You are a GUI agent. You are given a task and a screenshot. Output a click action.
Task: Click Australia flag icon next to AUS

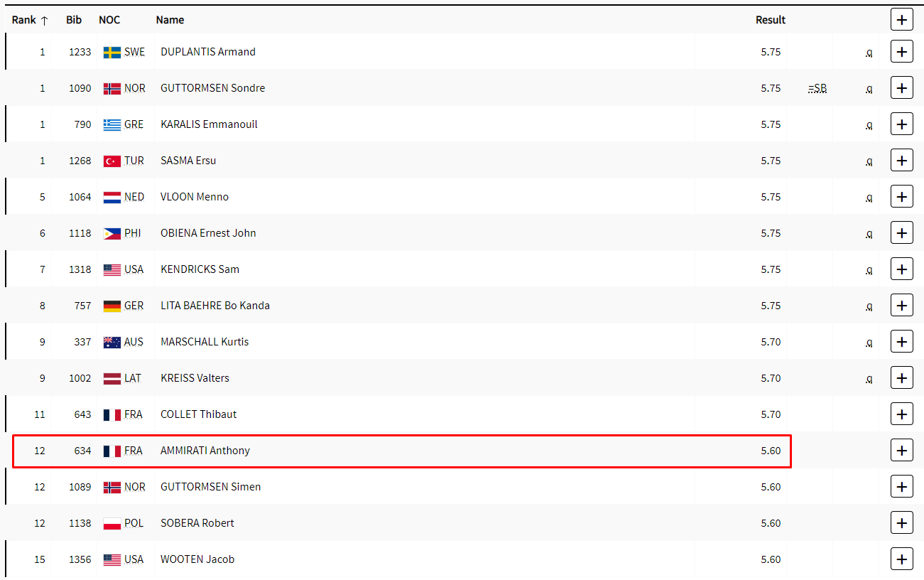pos(112,343)
